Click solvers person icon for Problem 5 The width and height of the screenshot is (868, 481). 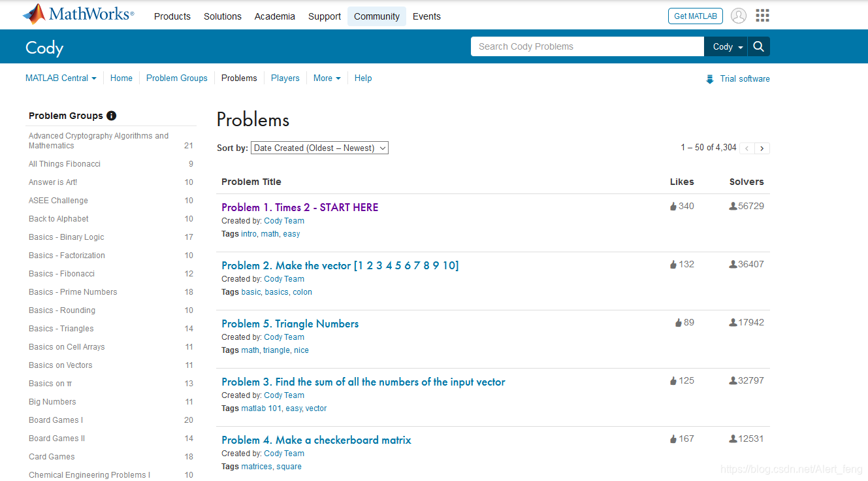pyautogui.click(x=733, y=323)
